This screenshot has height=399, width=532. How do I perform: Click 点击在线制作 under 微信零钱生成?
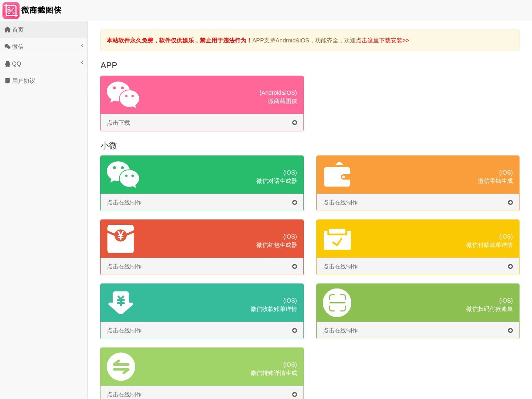click(x=340, y=202)
